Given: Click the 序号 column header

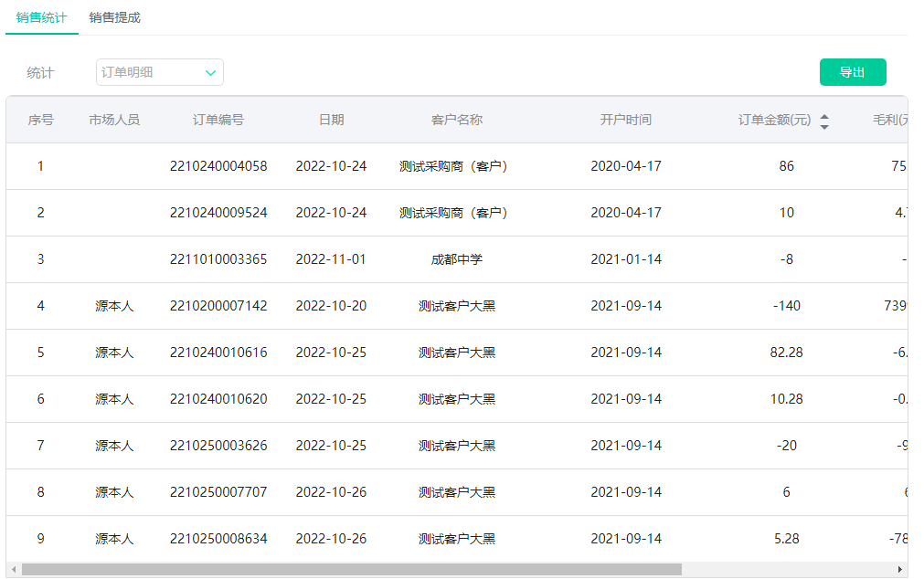Looking at the screenshot, I should (x=40, y=120).
